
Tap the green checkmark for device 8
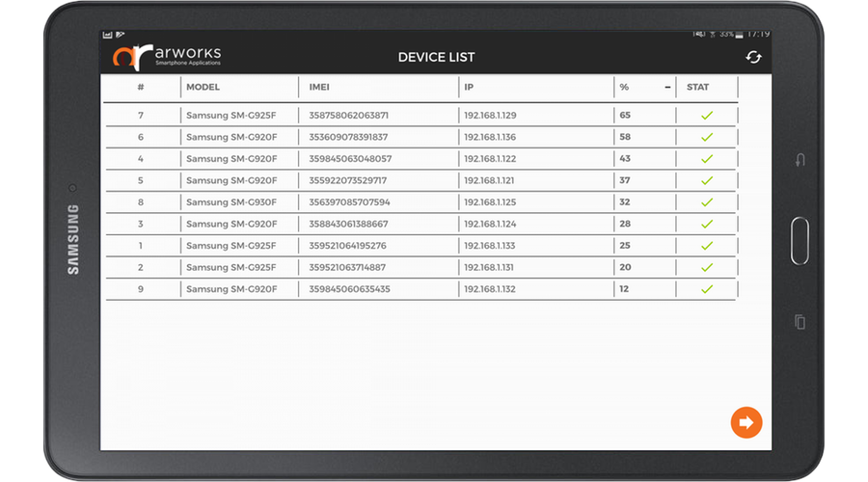707,202
